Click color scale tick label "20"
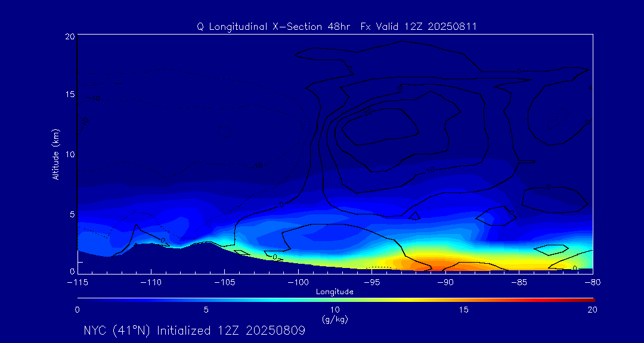Screen dimensions: 644x343 point(592,310)
